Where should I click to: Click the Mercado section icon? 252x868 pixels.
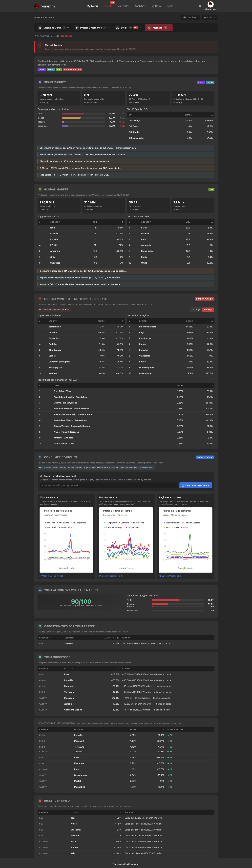pos(149,28)
